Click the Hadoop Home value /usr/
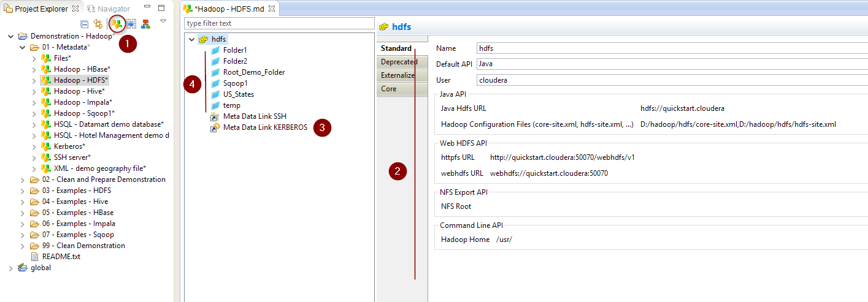The width and height of the screenshot is (868, 302). (504, 240)
